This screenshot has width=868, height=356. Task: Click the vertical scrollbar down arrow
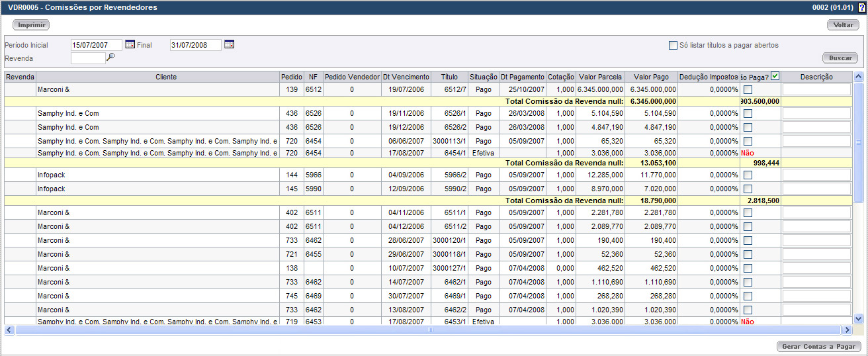858,318
